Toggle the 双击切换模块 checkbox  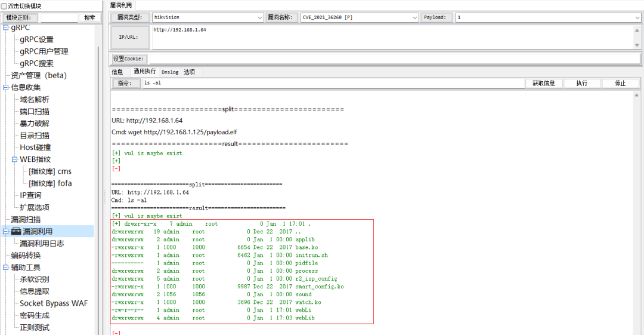4,6
